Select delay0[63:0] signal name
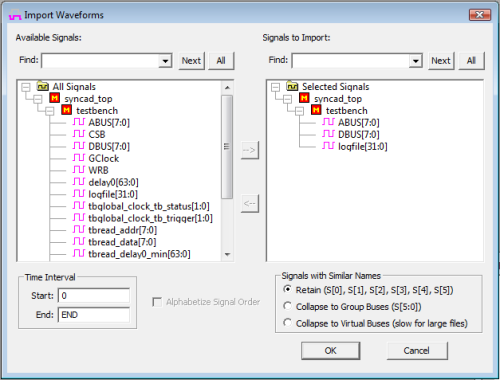 click(x=113, y=182)
